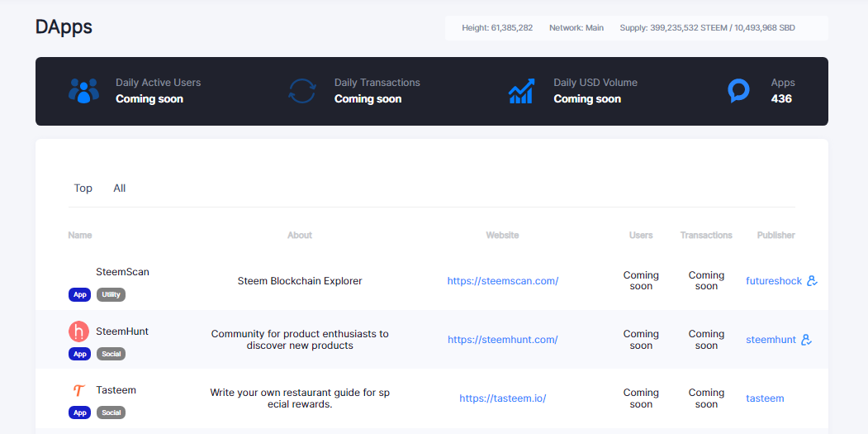Click the App badge under SteemScan

coord(80,295)
